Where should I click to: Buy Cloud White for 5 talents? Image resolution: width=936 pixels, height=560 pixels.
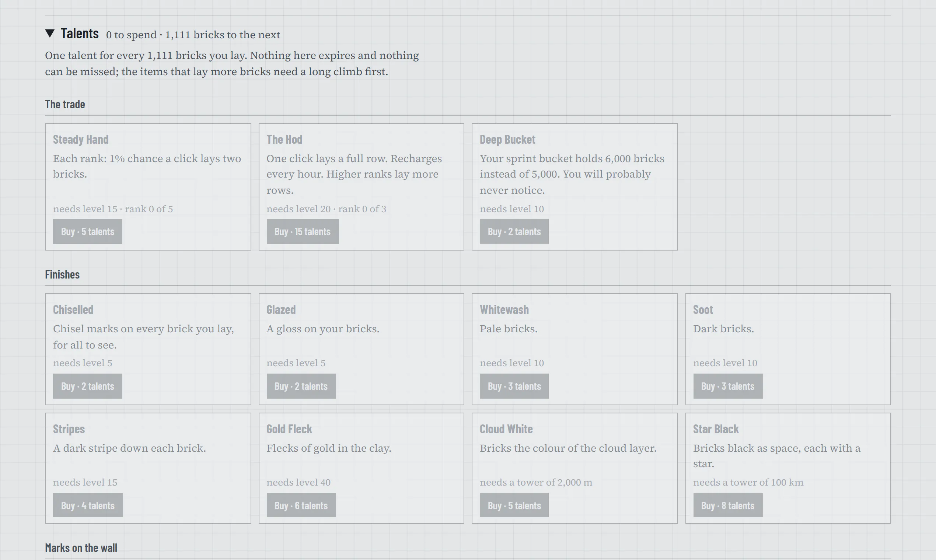click(514, 505)
